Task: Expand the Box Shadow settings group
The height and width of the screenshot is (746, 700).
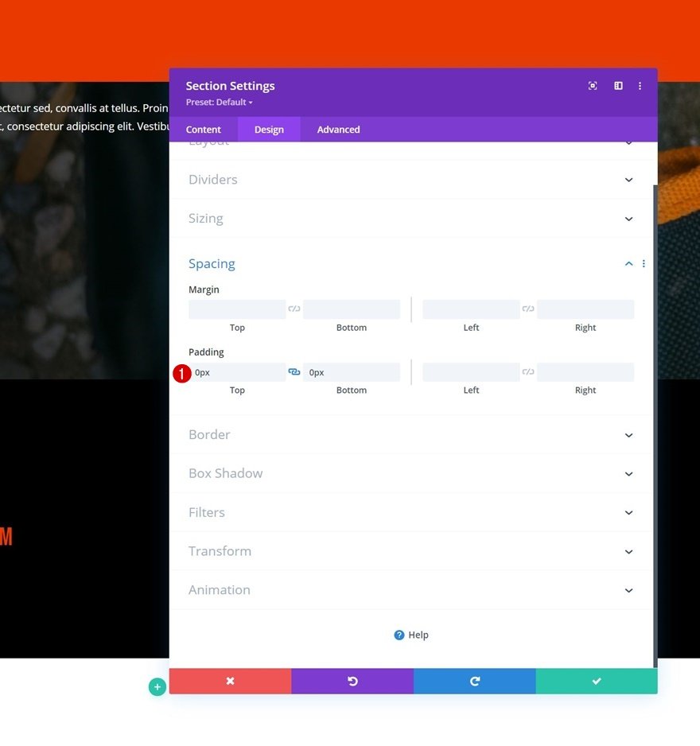Action: point(411,473)
